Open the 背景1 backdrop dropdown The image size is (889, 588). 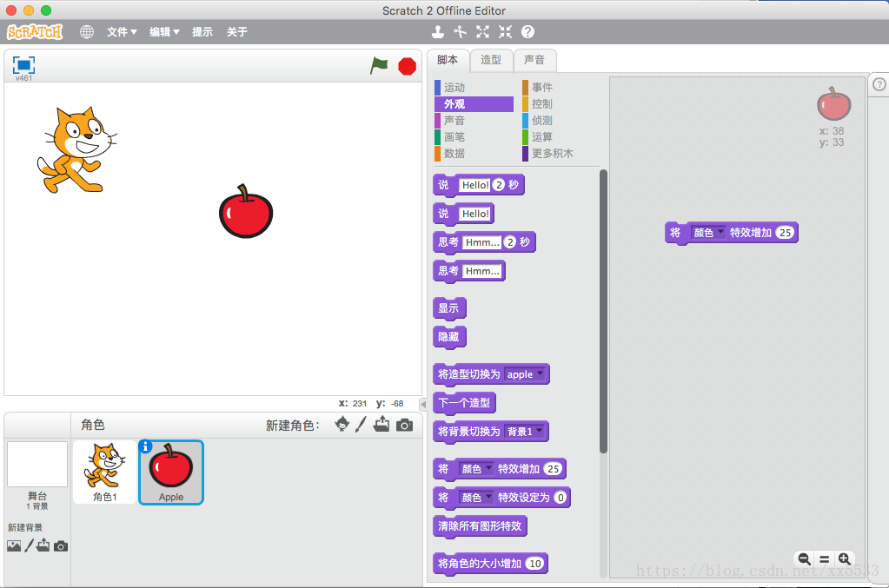[524, 432]
